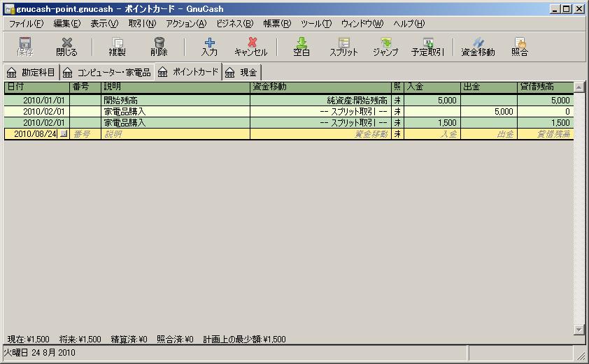Click the 照合 (Reconcile) toolbar icon
The height and width of the screenshot is (364, 589).
[x=520, y=47]
